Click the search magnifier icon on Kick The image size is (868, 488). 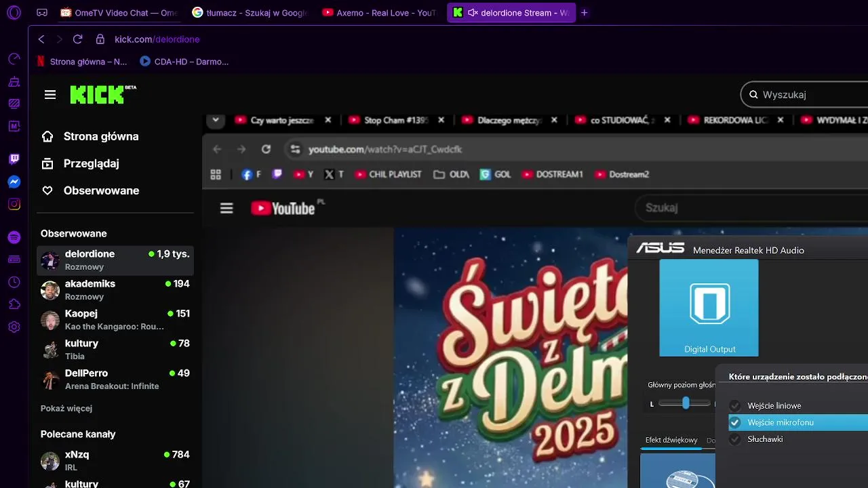(753, 95)
